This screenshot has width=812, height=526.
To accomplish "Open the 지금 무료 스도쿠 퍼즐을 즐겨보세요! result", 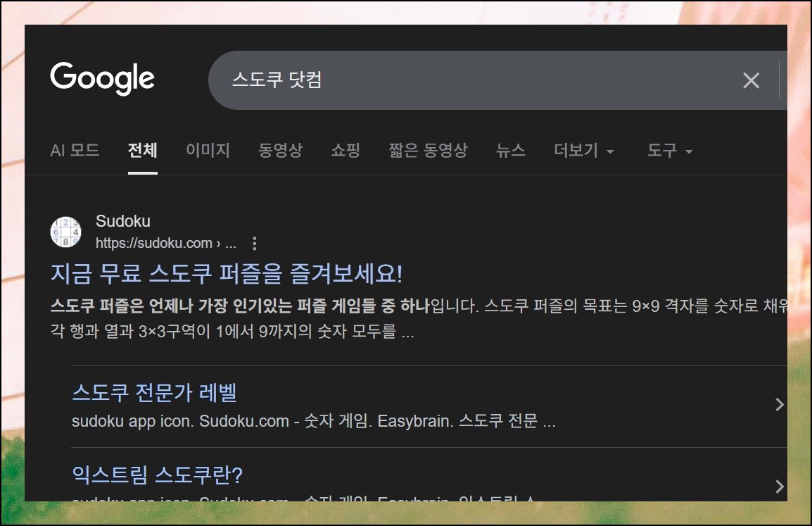I will [227, 273].
